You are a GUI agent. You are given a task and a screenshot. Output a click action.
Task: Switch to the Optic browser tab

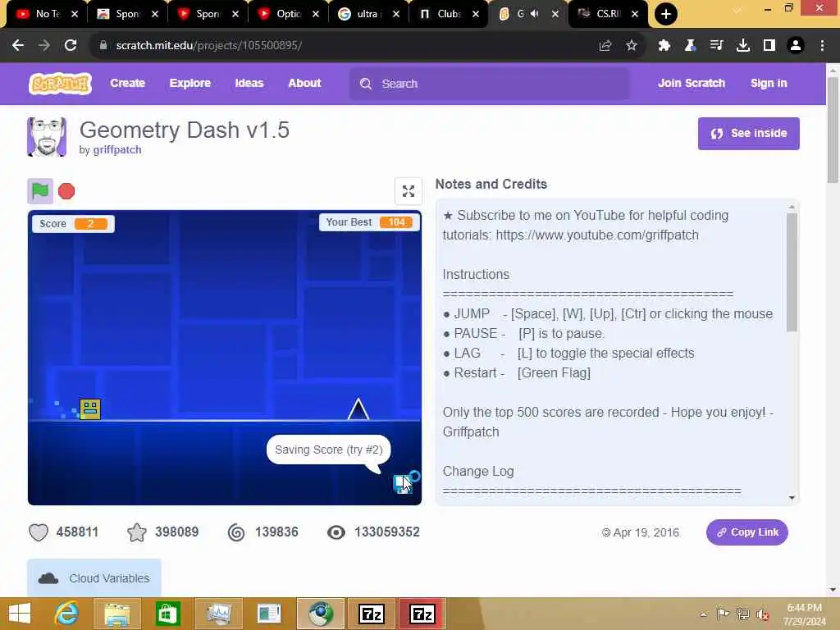(x=288, y=14)
